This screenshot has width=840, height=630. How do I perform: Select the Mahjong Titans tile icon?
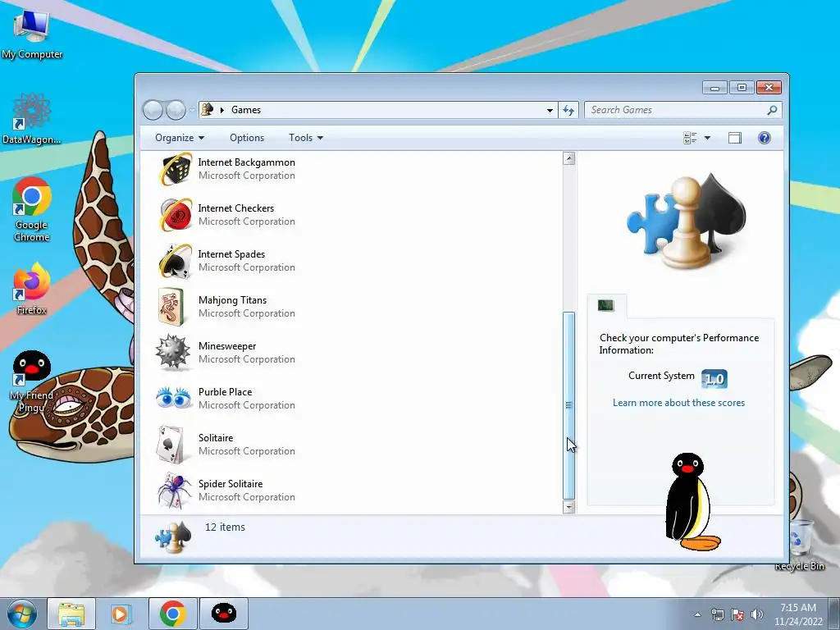tap(171, 307)
